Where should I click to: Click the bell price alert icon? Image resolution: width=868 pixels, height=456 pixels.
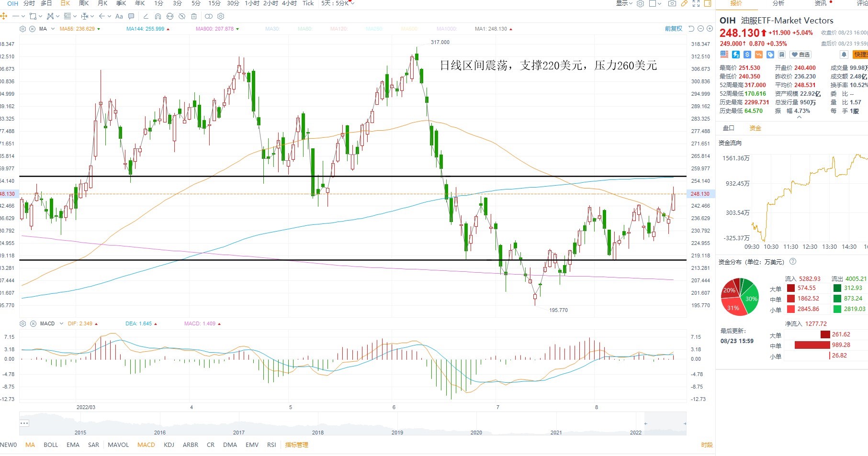[844, 55]
